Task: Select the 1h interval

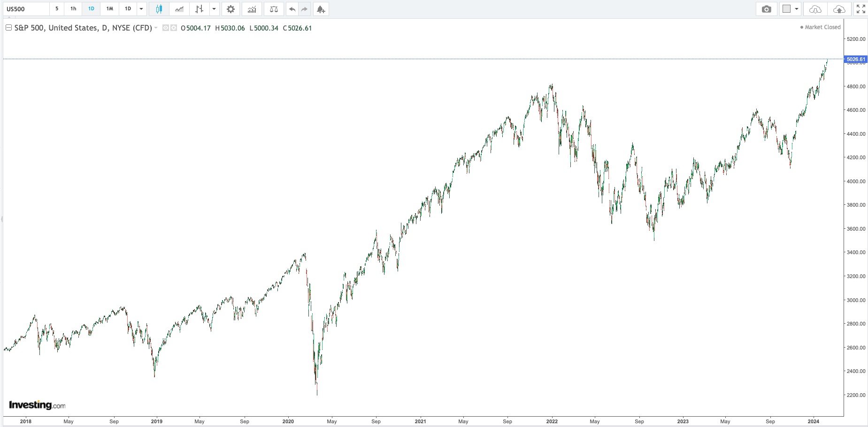Action: (x=73, y=9)
